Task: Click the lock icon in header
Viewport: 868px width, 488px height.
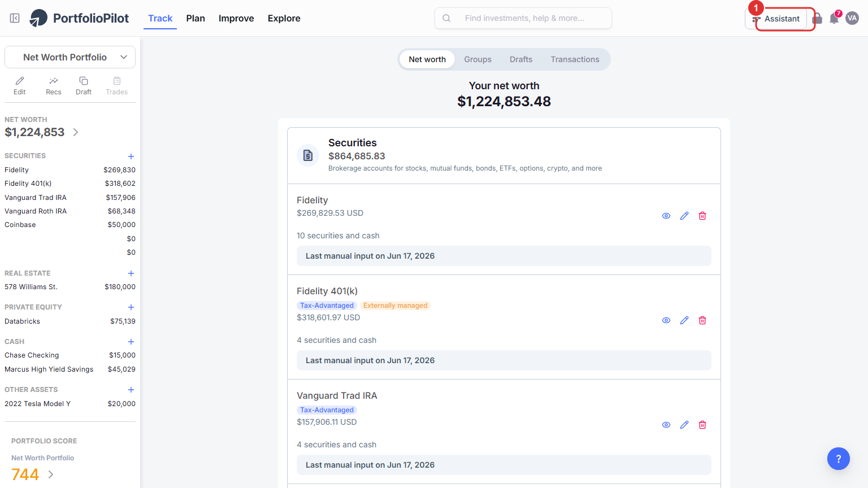Action: coord(817,19)
